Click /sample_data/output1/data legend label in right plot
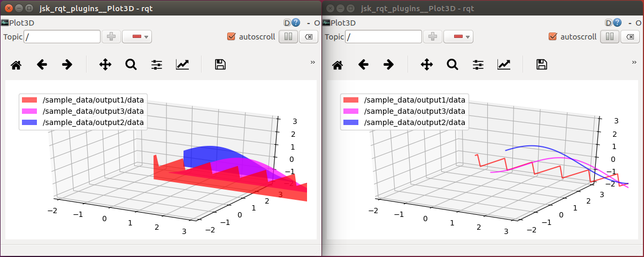644x257 pixels. click(415, 100)
